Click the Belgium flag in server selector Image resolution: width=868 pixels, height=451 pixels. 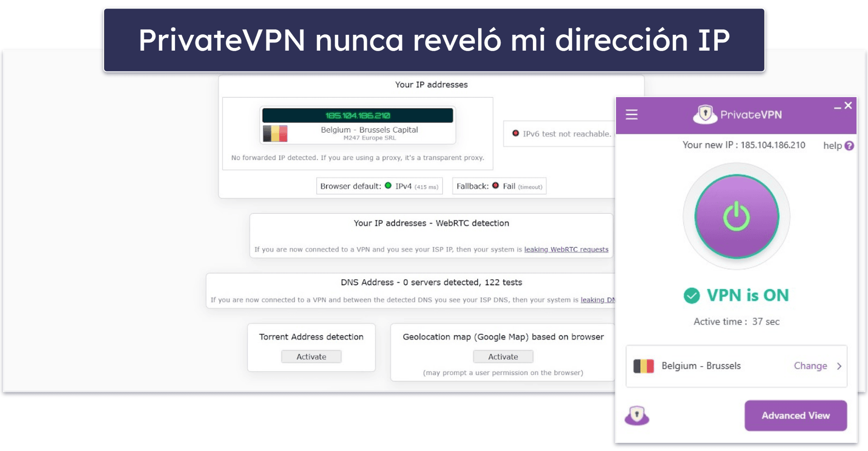click(644, 366)
